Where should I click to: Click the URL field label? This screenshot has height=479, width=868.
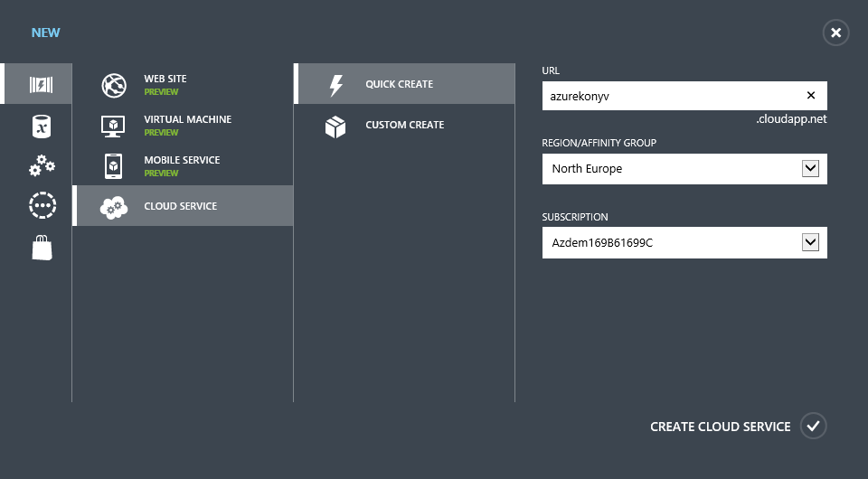pyautogui.click(x=551, y=70)
